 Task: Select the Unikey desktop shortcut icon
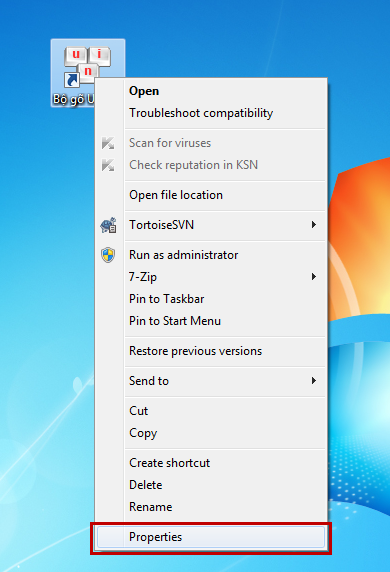[x=87, y=66]
